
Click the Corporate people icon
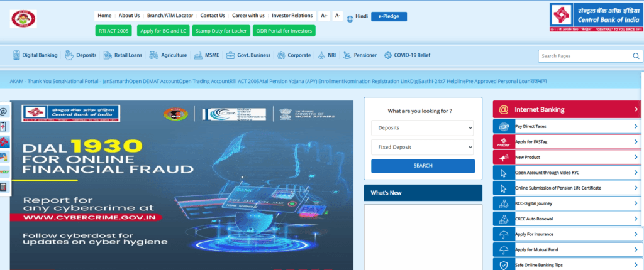281,55
